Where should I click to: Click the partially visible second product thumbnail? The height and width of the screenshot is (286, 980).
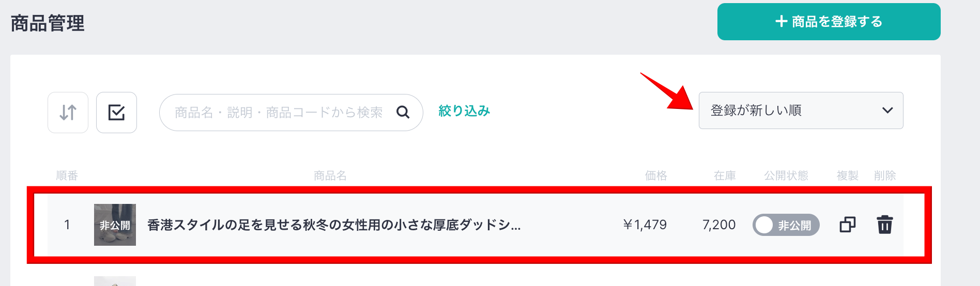[115, 281]
